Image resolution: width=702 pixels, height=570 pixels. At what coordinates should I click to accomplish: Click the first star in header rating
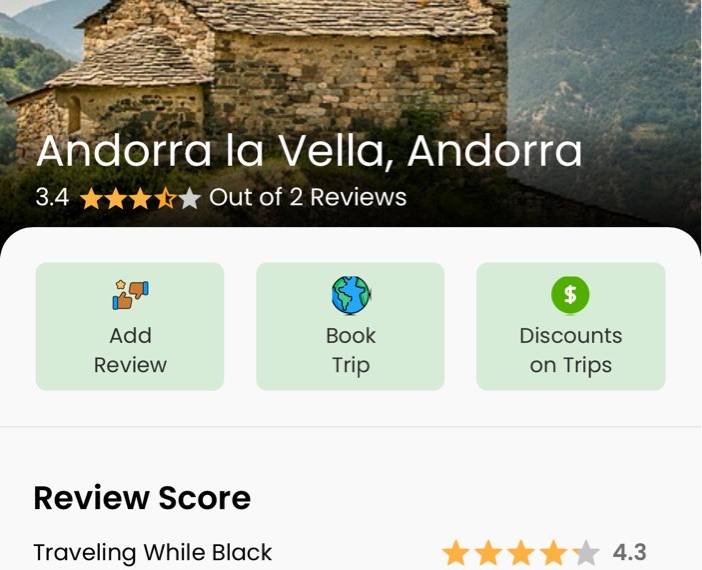(91, 198)
